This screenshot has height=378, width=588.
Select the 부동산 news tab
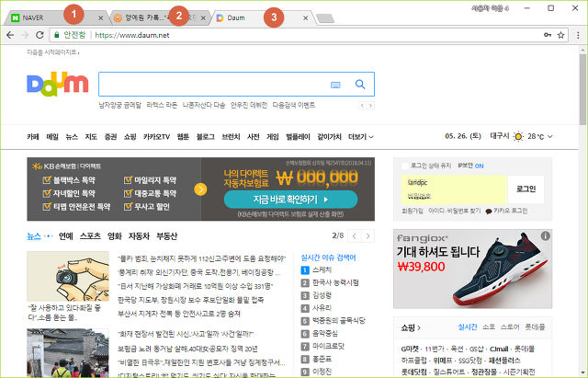pos(167,236)
